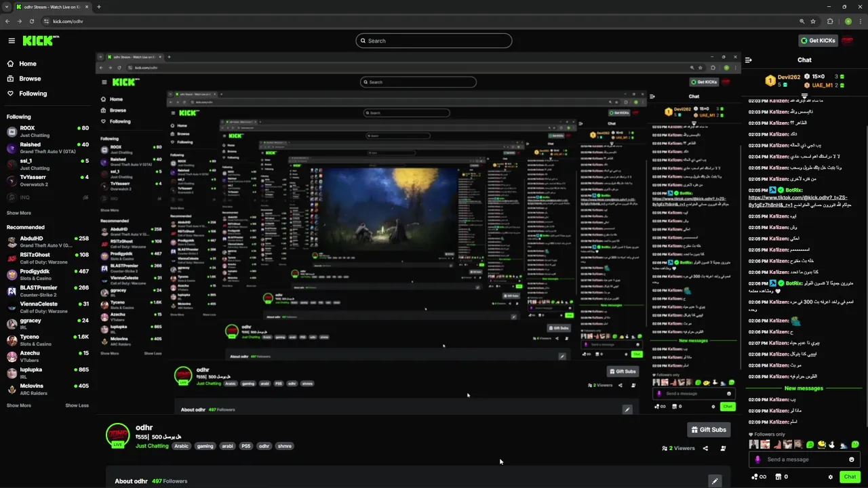This screenshot has width=868, height=488.
Task: Select the PS5 tag
Action: 245,446
